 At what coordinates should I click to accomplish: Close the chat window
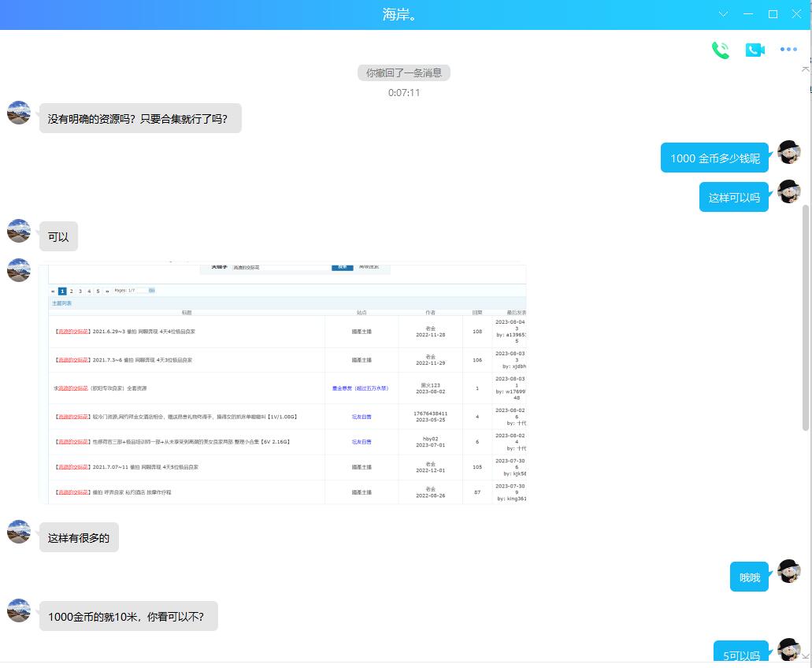pos(796,14)
